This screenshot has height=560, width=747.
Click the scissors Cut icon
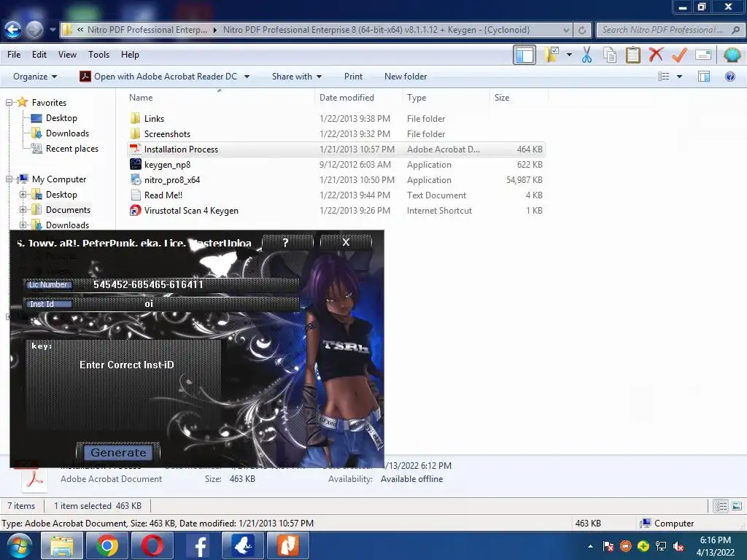click(587, 55)
